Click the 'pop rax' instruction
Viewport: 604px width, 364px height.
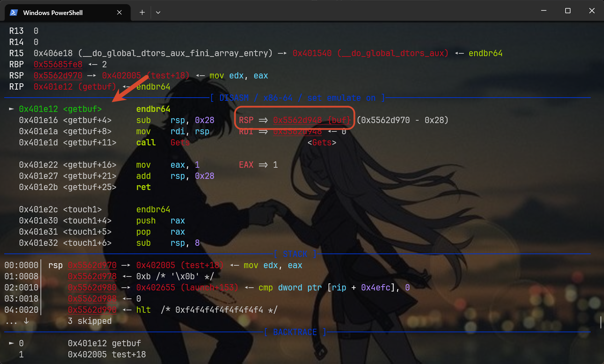161,232
